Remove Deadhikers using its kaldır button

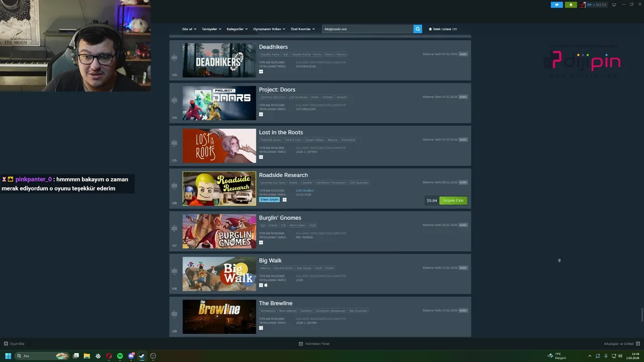(463, 54)
